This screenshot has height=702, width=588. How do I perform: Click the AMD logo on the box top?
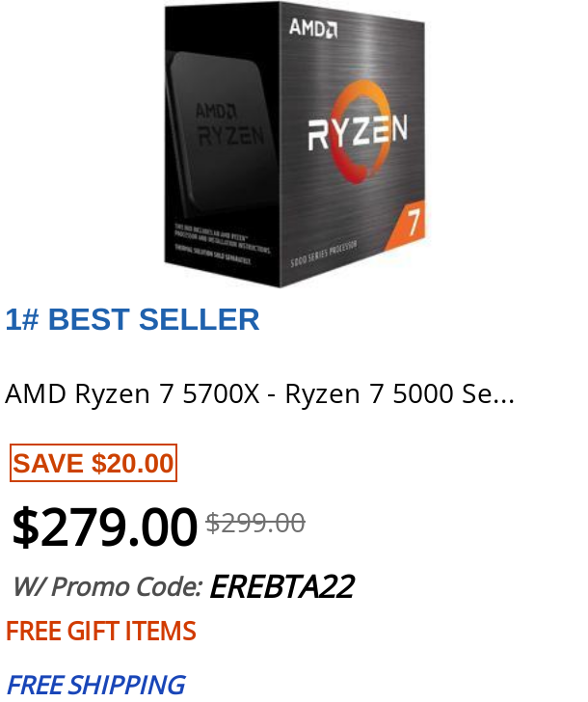coord(313,28)
